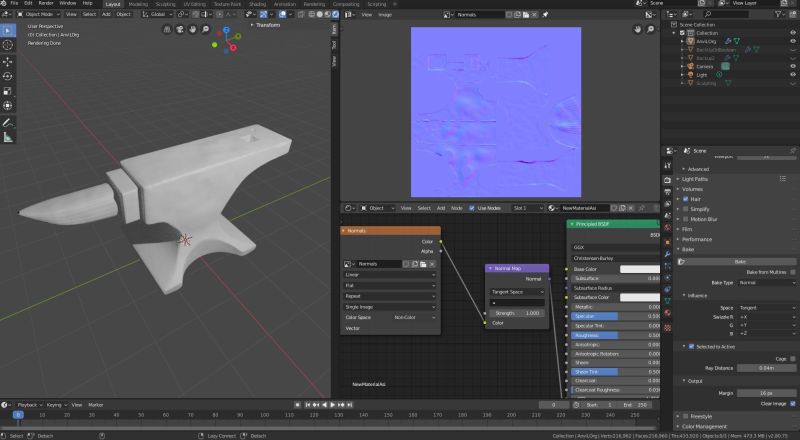
Task: Select the Annotate tool
Action: point(8,123)
